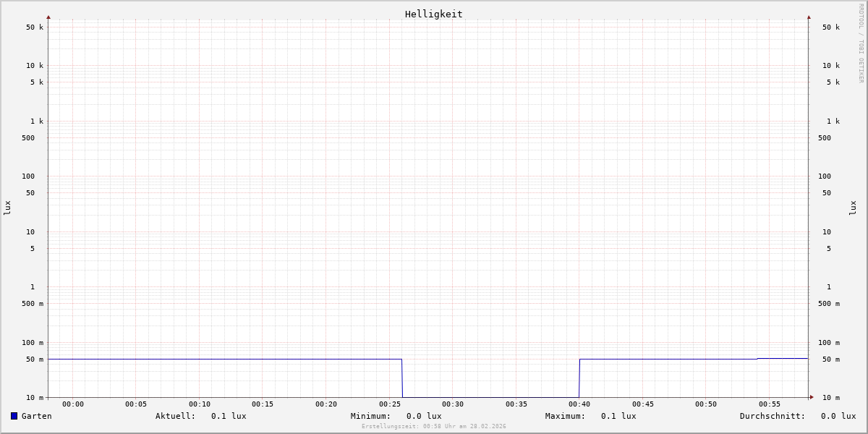Click the 00:25 time axis label
Screen dimensions: 868x434
390,404
